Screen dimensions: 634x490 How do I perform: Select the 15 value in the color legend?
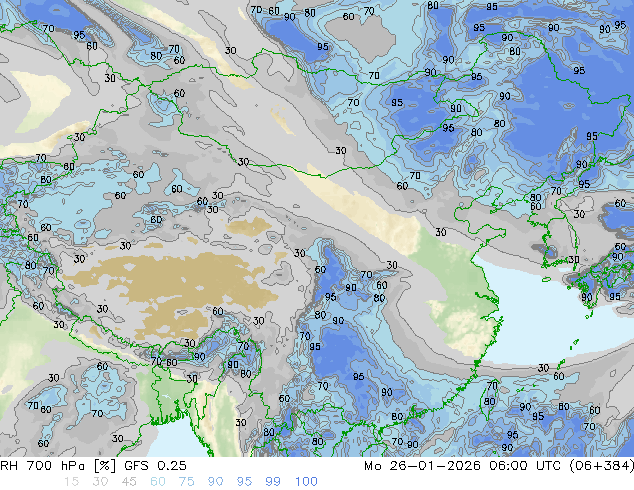pos(71,482)
